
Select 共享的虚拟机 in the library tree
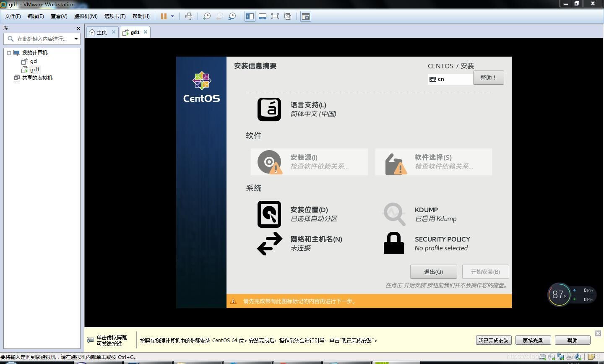(x=37, y=78)
